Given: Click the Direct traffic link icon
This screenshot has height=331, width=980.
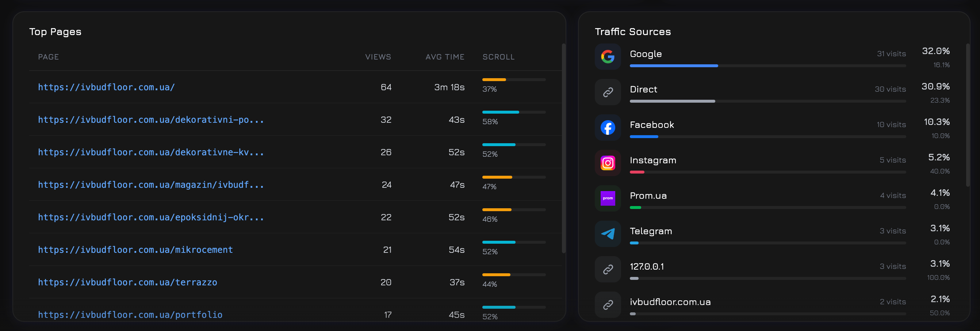Looking at the screenshot, I should tap(608, 92).
